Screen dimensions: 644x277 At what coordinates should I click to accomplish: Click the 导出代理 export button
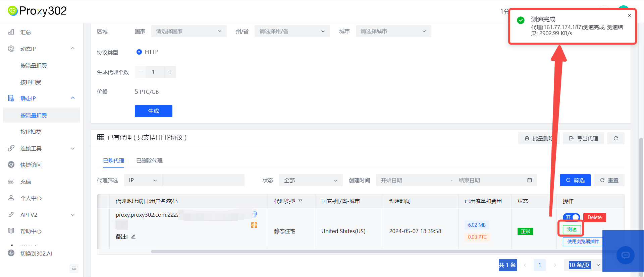point(583,138)
